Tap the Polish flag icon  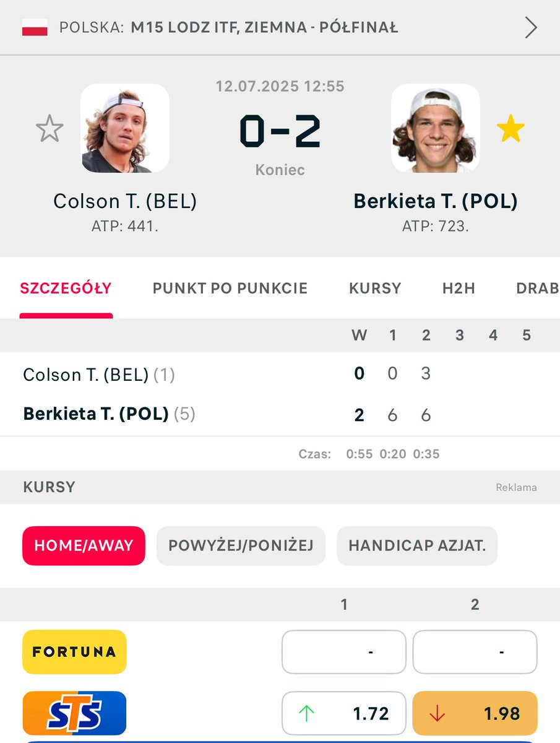tap(35, 28)
